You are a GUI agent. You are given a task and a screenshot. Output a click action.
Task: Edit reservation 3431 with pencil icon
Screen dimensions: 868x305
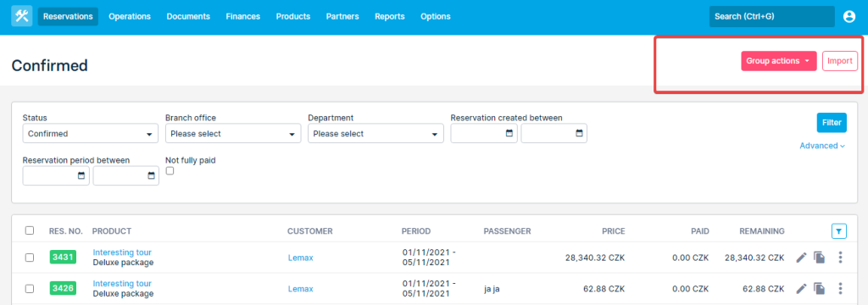pyautogui.click(x=801, y=258)
